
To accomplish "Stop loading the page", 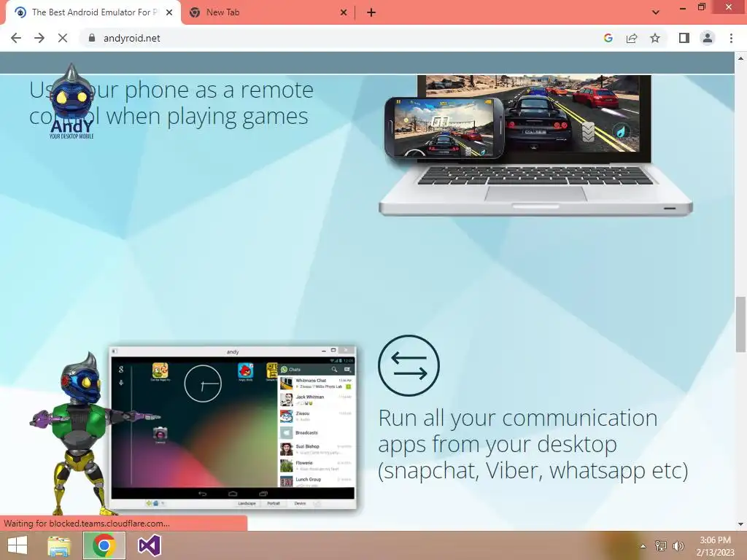I will 63,38.
